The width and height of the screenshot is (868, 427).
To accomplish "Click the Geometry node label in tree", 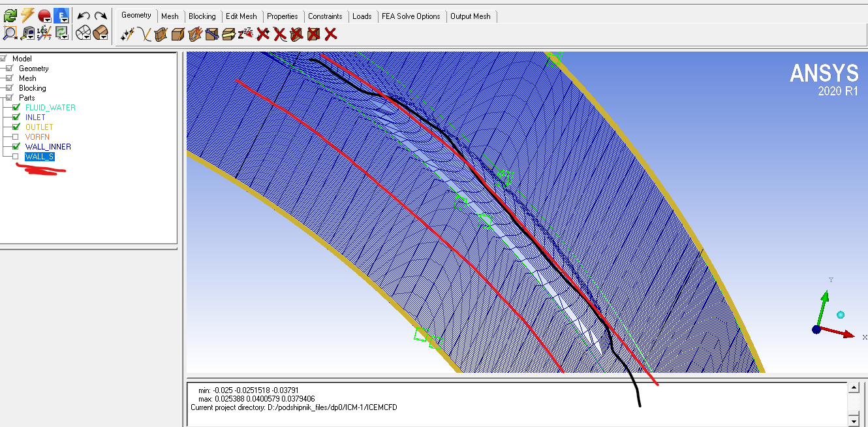I will (x=34, y=69).
